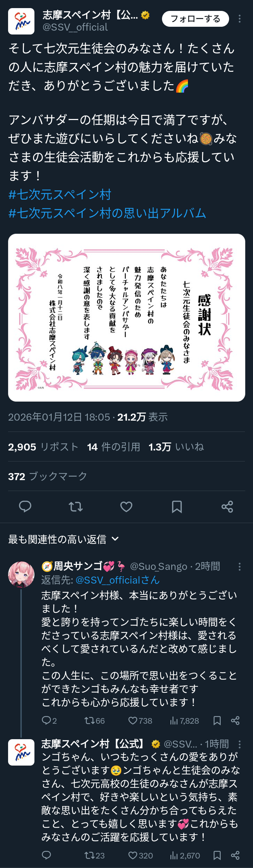The height and width of the screenshot is (868, 253).
Task: Expand 最も関連性の高い返信 sort dropdown
Action: 64,539
